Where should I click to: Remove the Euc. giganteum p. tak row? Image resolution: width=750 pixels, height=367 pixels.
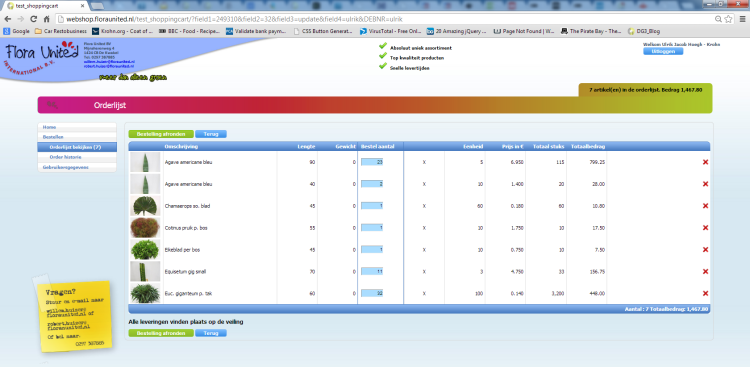tap(705, 293)
